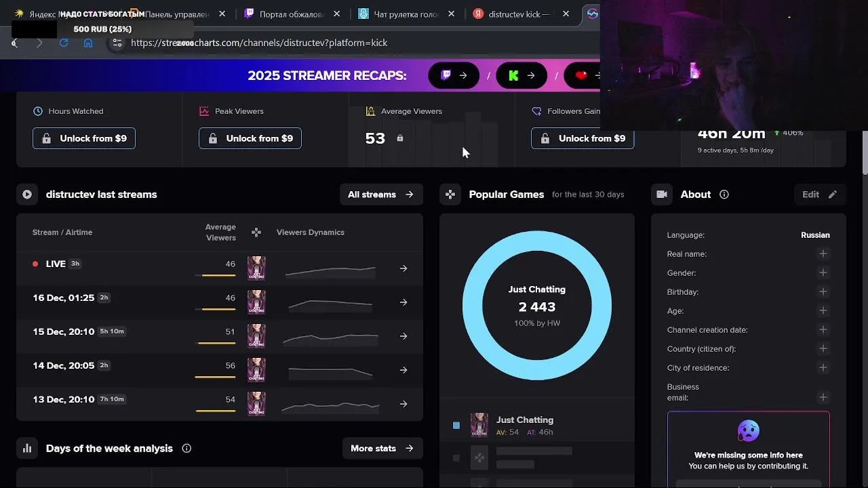Open LIVE stream details arrow
Viewport: 868px width, 488px height.
(403, 268)
